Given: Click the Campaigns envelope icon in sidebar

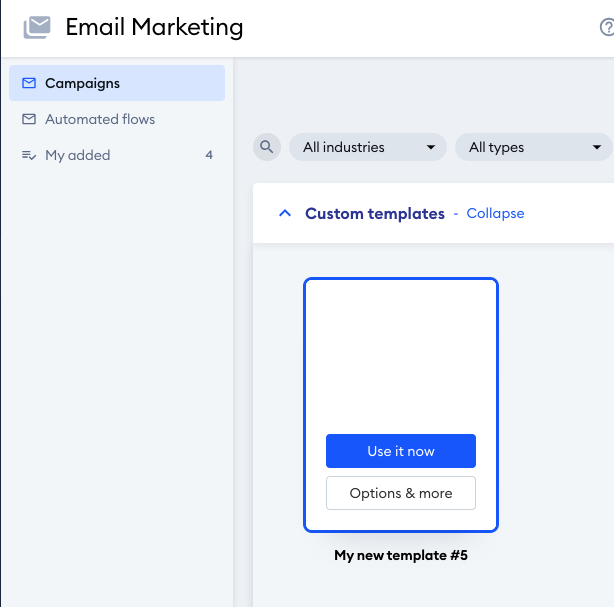Looking at the screenshot, I should click(29, 83).
